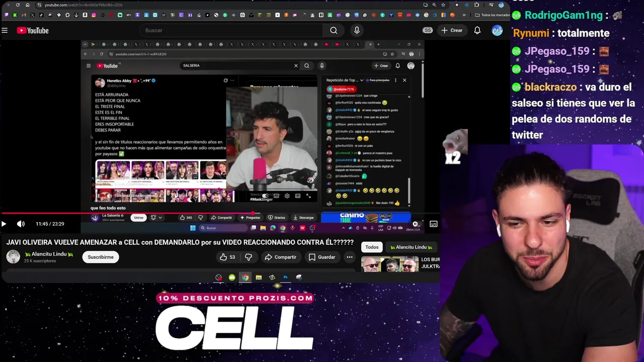Open more actions three-dot menu
The image size is (644, 362).
click(x=350, y=257)
